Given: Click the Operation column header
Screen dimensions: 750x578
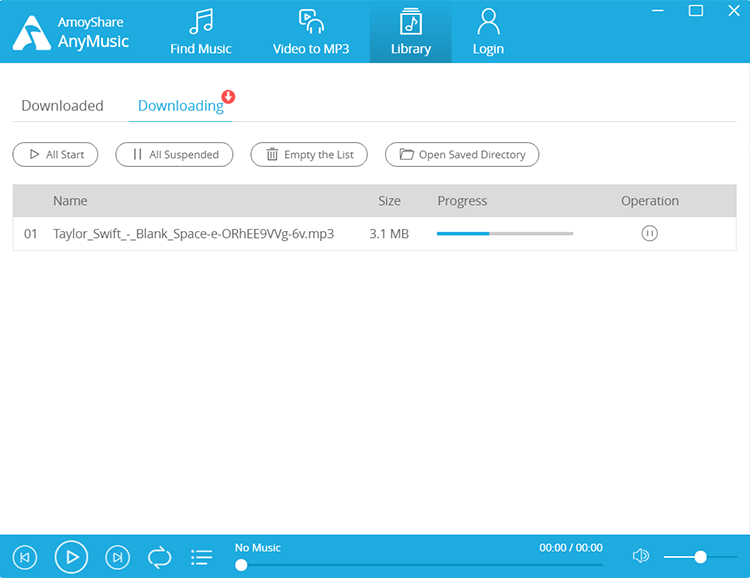Looking at the screenshot, I should click(x=650, y=201).
